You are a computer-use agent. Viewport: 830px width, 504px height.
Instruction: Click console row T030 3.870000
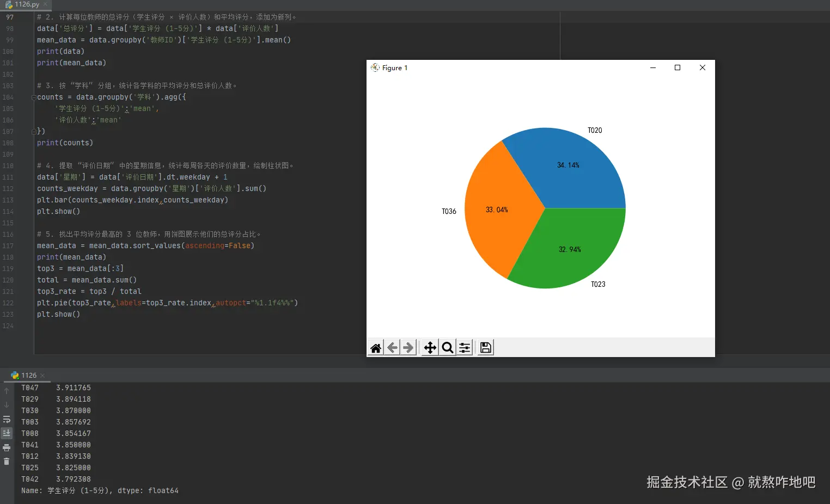(56, 411)
